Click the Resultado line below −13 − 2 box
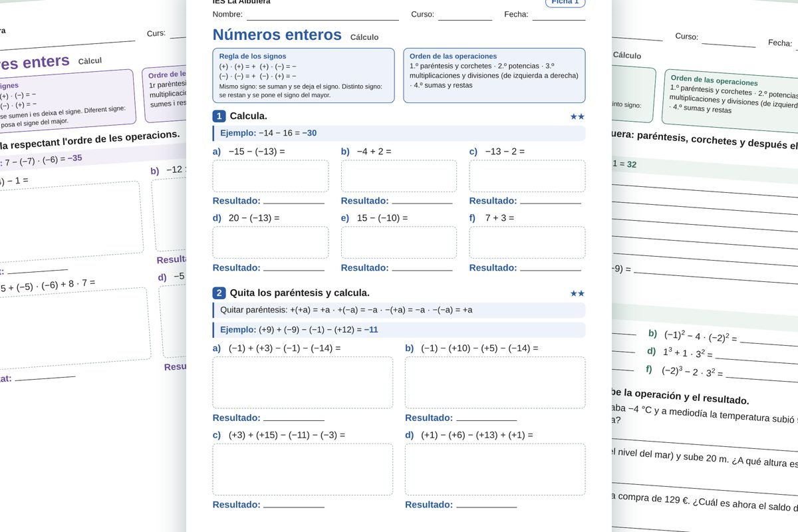798x532 pixels. pyautogui.click(x=551, y=203)
